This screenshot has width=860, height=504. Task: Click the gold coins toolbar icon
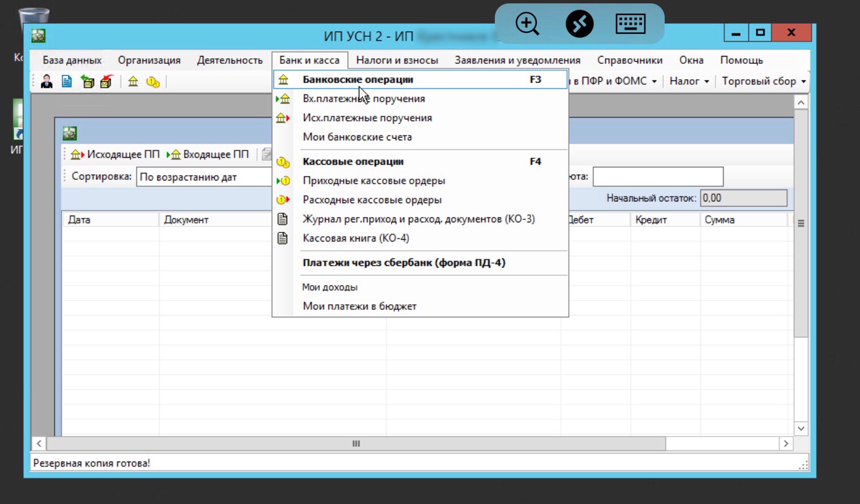(153, 82)
